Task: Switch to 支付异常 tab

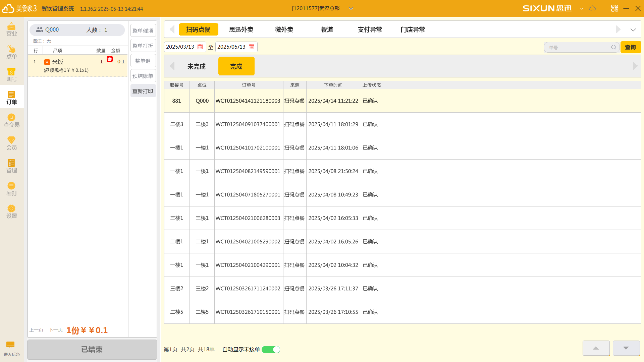Action: point(370,29)
